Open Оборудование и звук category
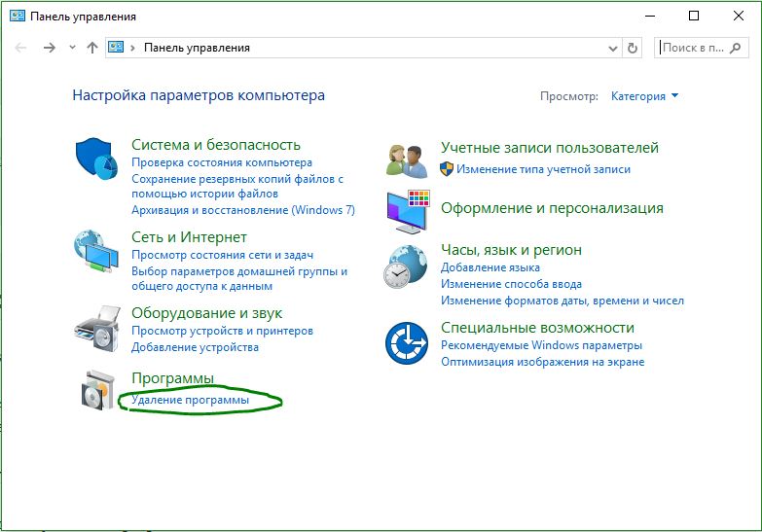 206,313
